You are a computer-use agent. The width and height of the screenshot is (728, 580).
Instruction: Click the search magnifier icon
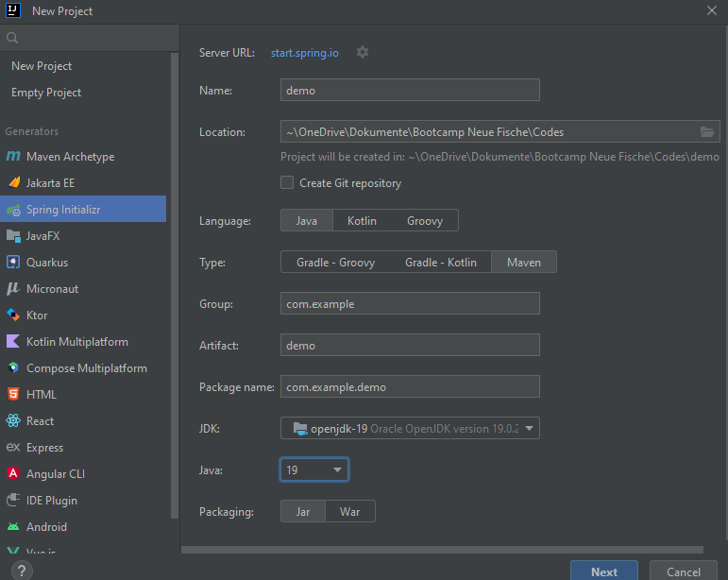coord(12,38)
